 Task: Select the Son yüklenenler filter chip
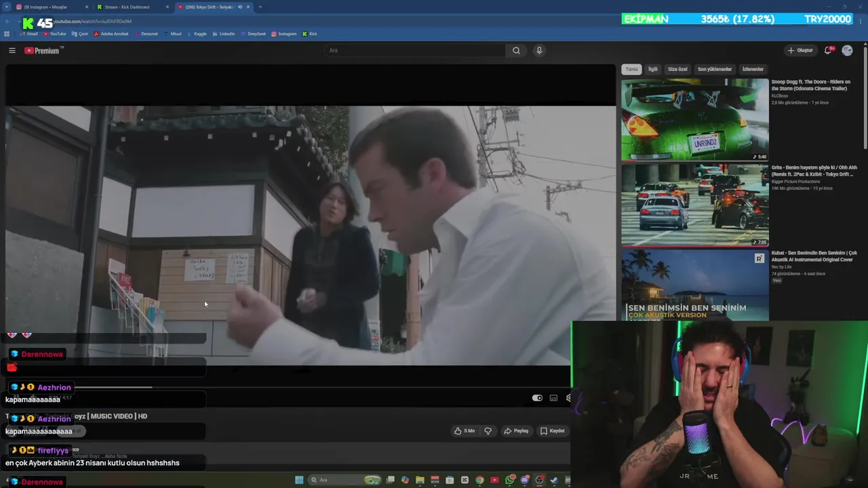pyautogui.click(x=715, y=69)
